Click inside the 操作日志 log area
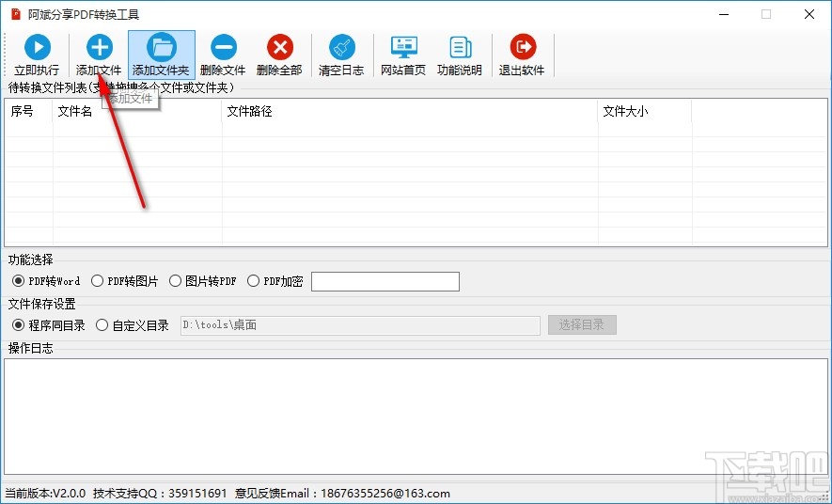832x504 pixels. tap(416, 417)
